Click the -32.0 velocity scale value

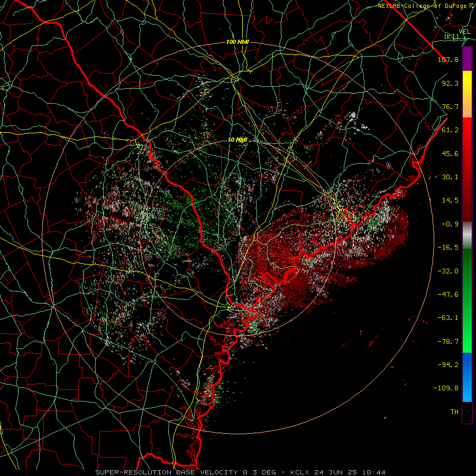point(448,271)
